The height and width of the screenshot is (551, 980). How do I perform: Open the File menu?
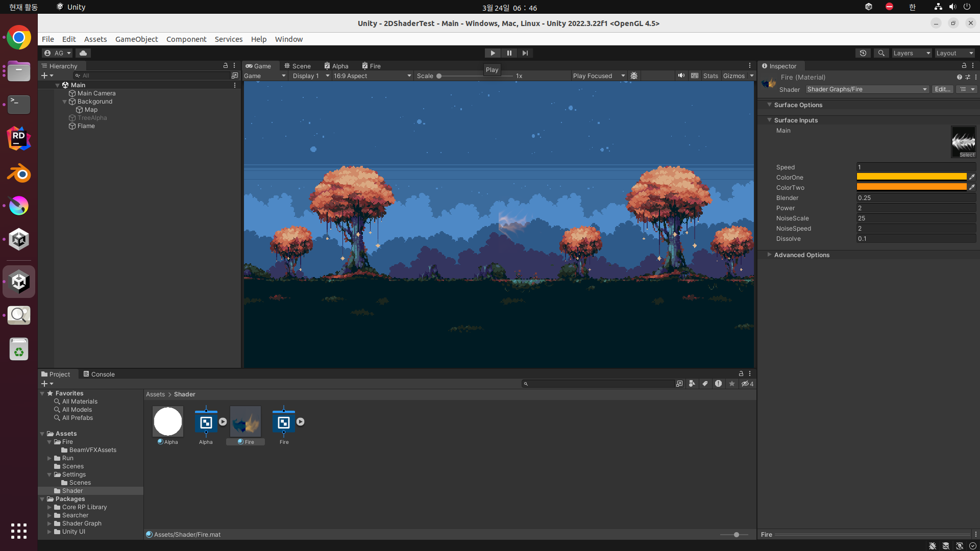(x=47, y=39)
